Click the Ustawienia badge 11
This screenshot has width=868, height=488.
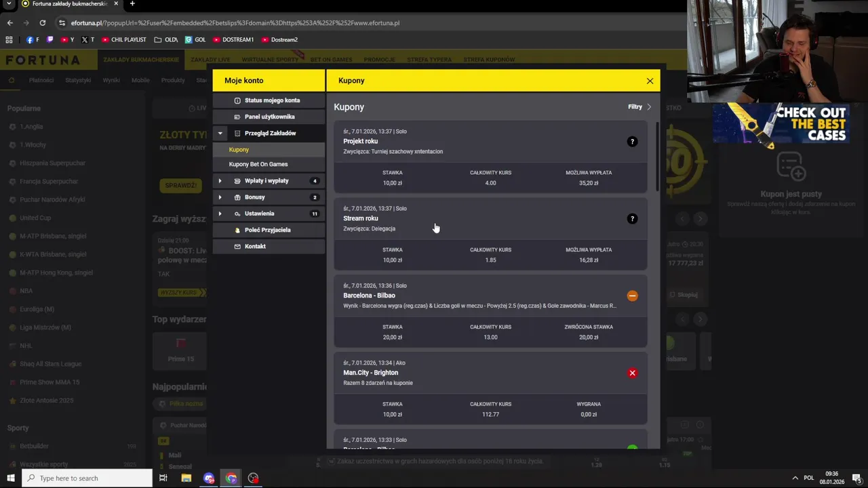[315, 213]
